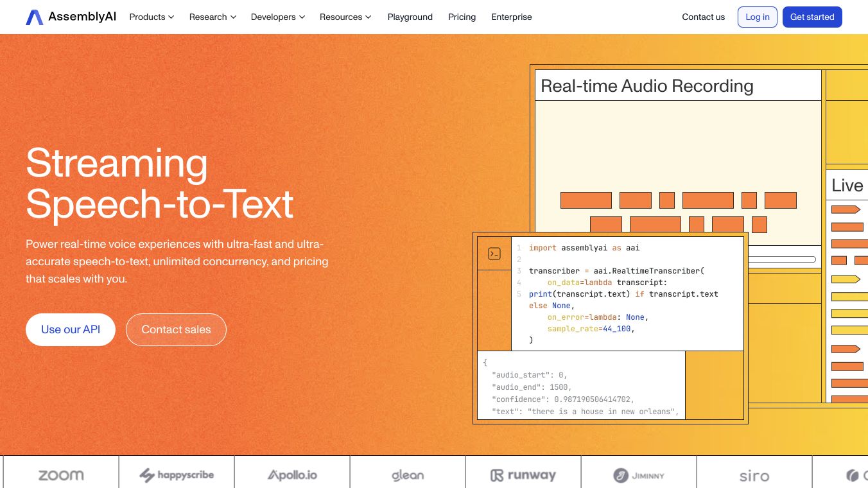
Task: Open the Zoom customer logo
Action: pos(61,475)
